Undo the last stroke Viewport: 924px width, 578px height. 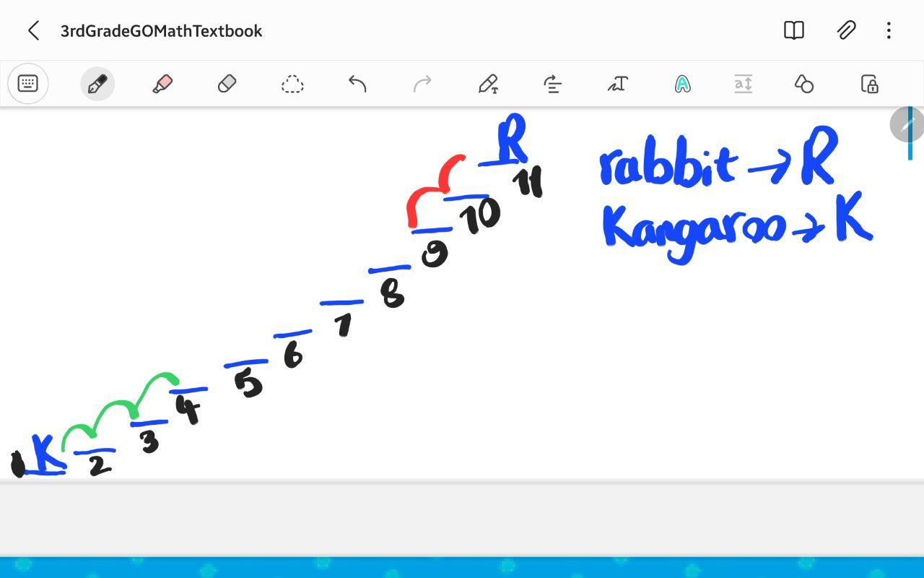(357, 84)
